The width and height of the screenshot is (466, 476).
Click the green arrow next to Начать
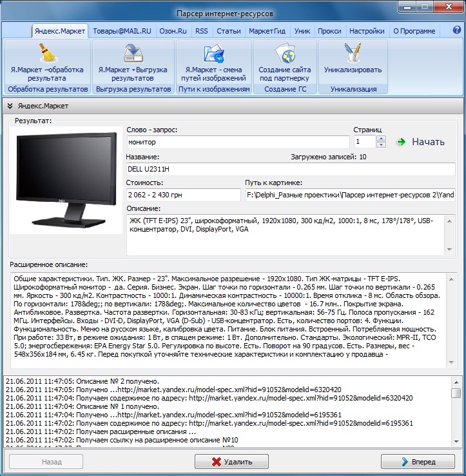[x=402, y=142]
